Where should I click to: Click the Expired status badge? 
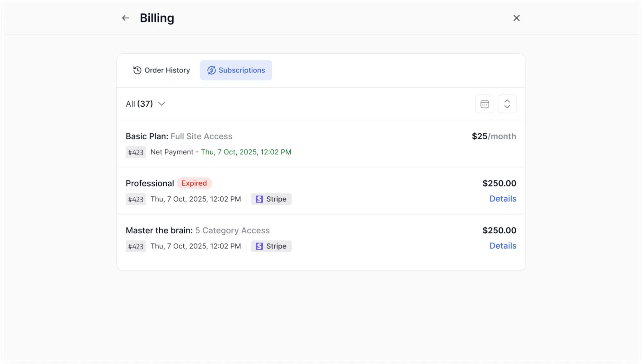194,183
